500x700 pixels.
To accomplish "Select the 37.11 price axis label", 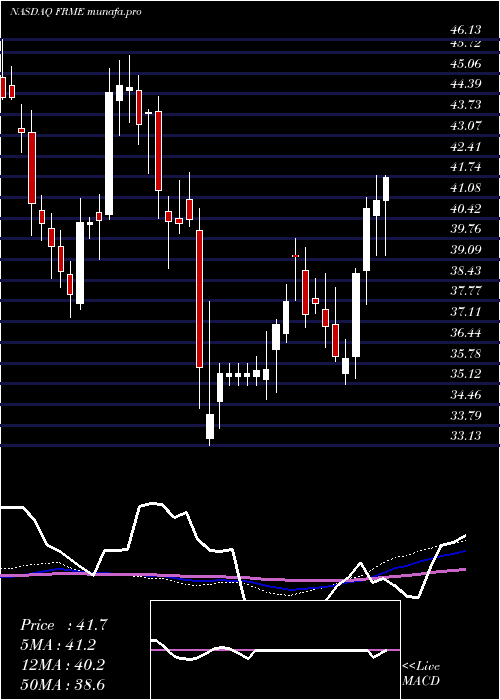I will [x=466, y=312].
